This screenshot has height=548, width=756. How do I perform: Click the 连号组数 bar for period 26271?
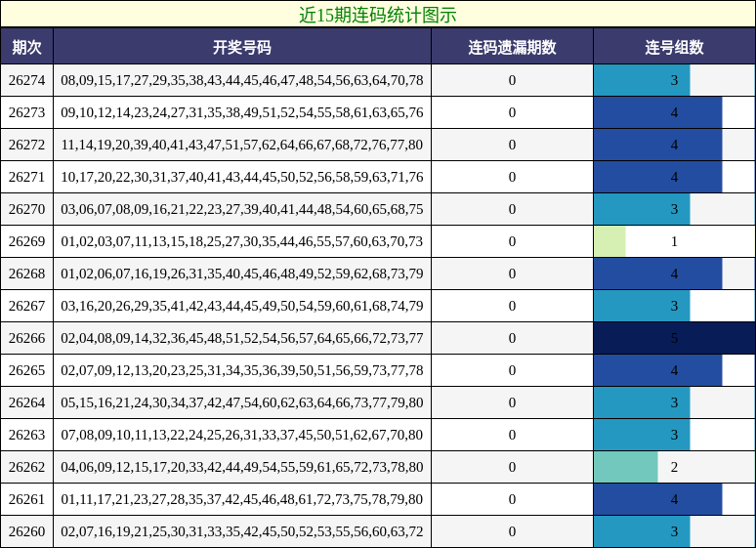tap(658, 177)
